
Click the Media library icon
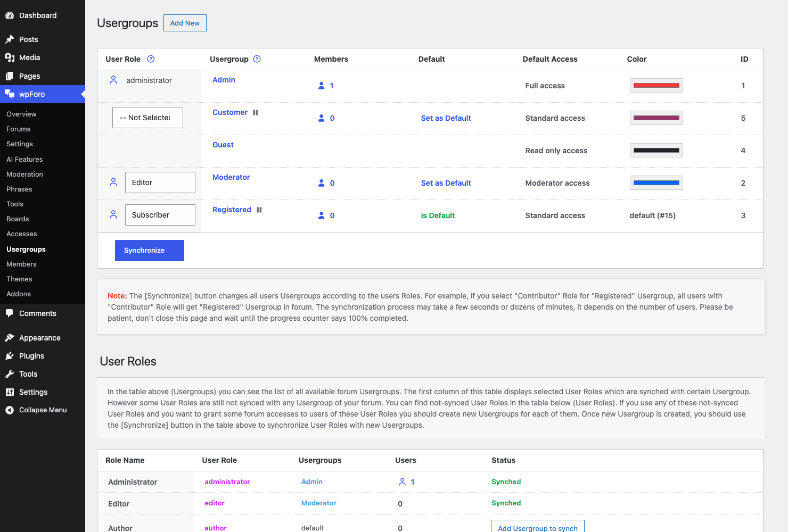click(x=10, y=57)
